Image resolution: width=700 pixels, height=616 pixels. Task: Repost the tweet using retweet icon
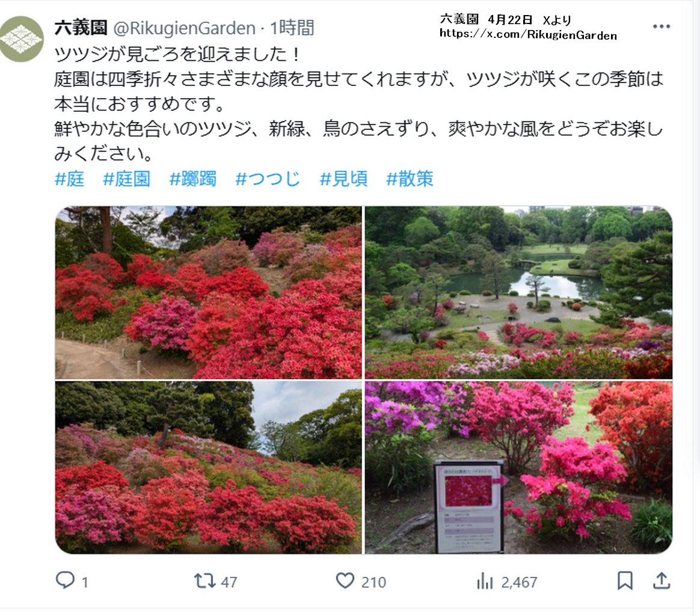205,581
